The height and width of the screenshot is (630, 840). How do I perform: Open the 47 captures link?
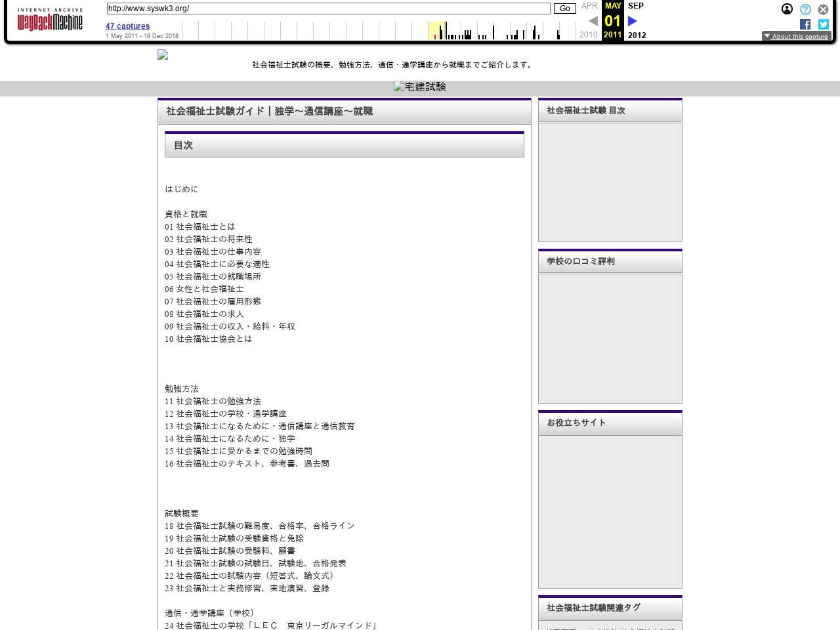pos(127,26)
